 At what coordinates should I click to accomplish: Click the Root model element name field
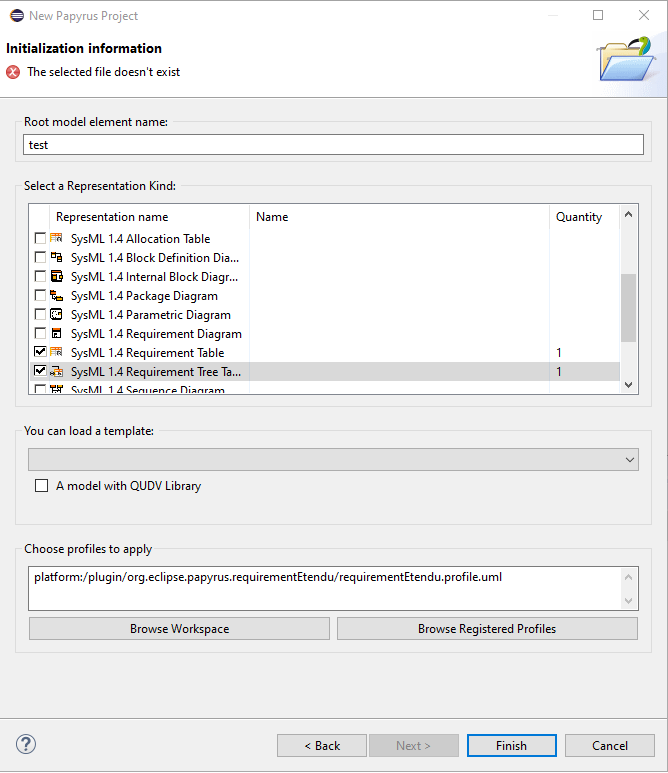333,145
